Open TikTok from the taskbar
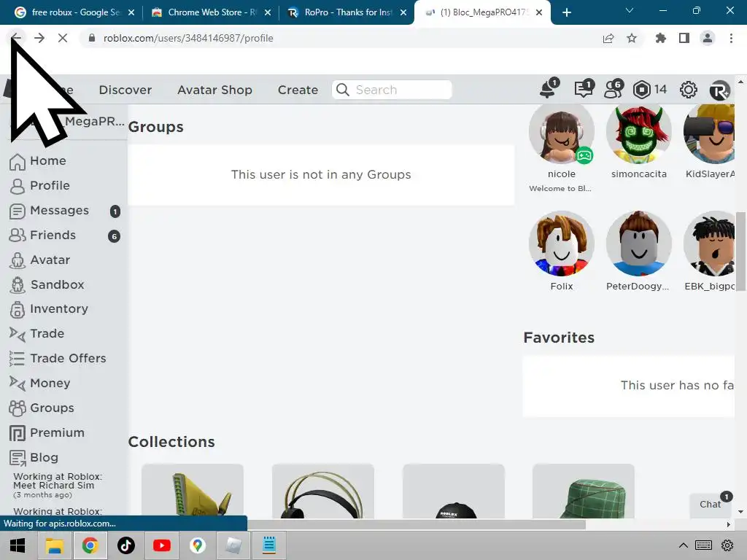The image size is (747, 560). [126, 545]
